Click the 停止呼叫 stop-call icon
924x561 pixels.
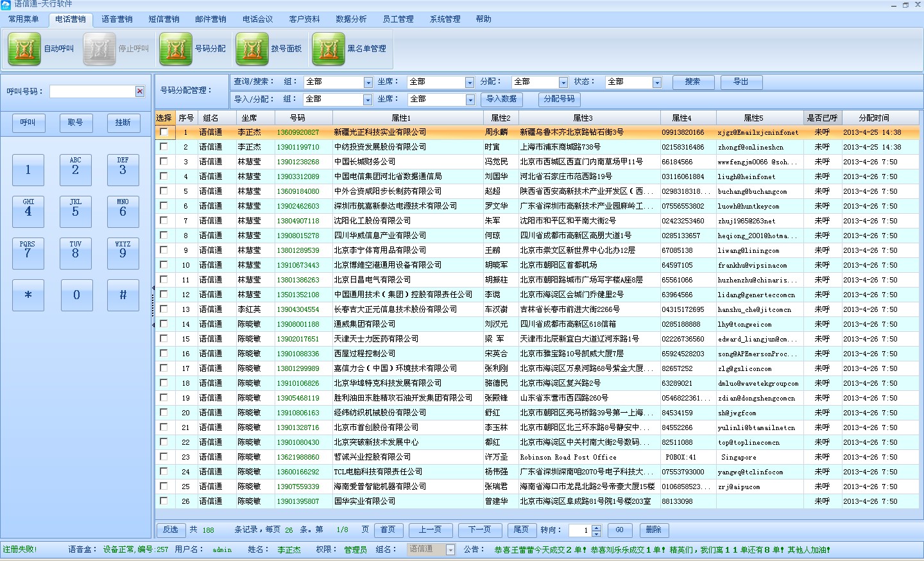(99, 49)
